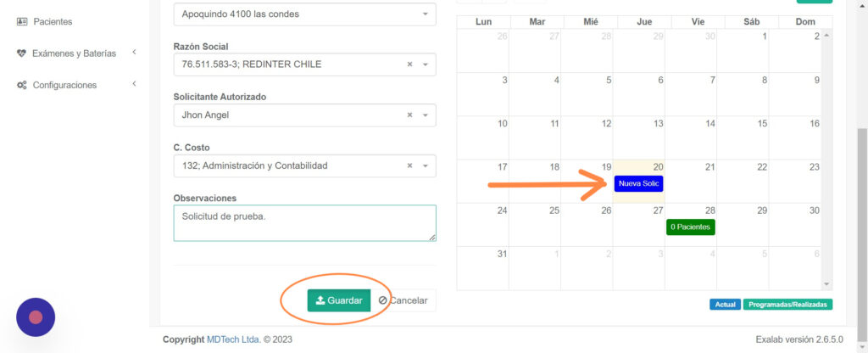The height and width of the screenshot is (353, 868).
Task: Clear the Solicitante Autorizado selection
Action: coord(409,115)
